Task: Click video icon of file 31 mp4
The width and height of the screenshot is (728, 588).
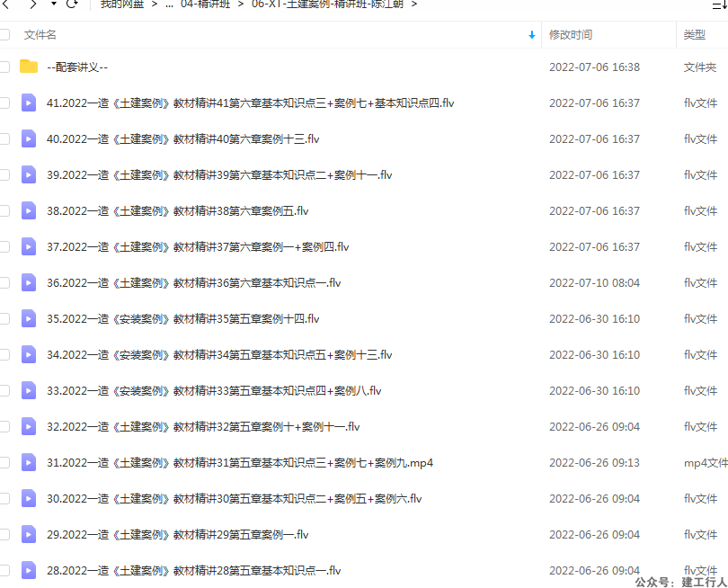Action: (x=29, y=463)
